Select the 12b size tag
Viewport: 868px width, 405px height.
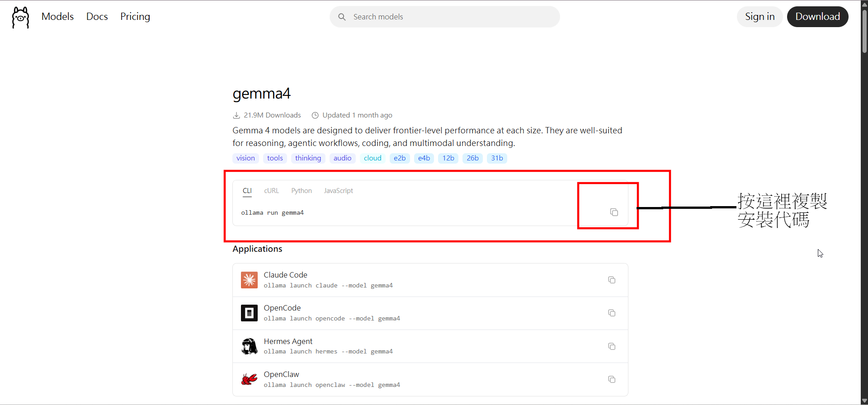[448, 158]
